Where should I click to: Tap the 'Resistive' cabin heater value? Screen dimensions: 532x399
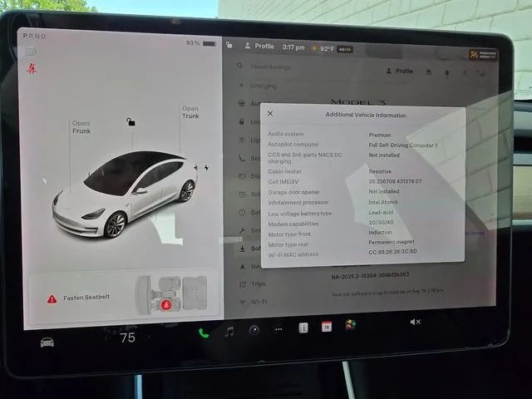coord(380,171)
